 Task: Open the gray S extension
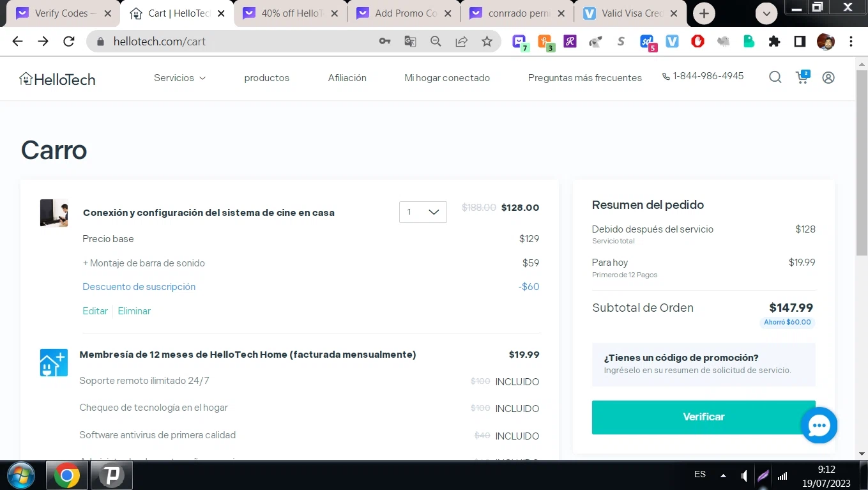click(x=621, y=42)
